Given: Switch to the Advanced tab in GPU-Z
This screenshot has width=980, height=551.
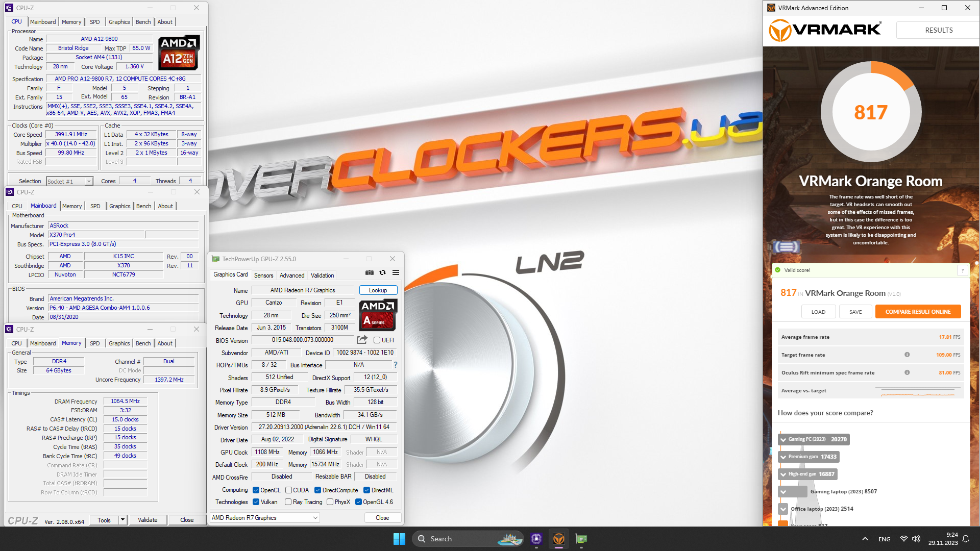Looking at the screenshot, I should [292, 275].
